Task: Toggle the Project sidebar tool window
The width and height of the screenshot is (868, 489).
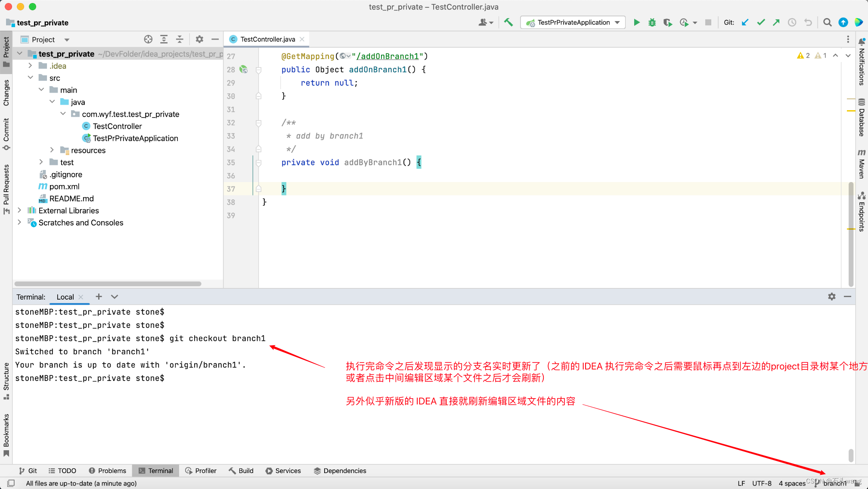Action: (6, 52)
